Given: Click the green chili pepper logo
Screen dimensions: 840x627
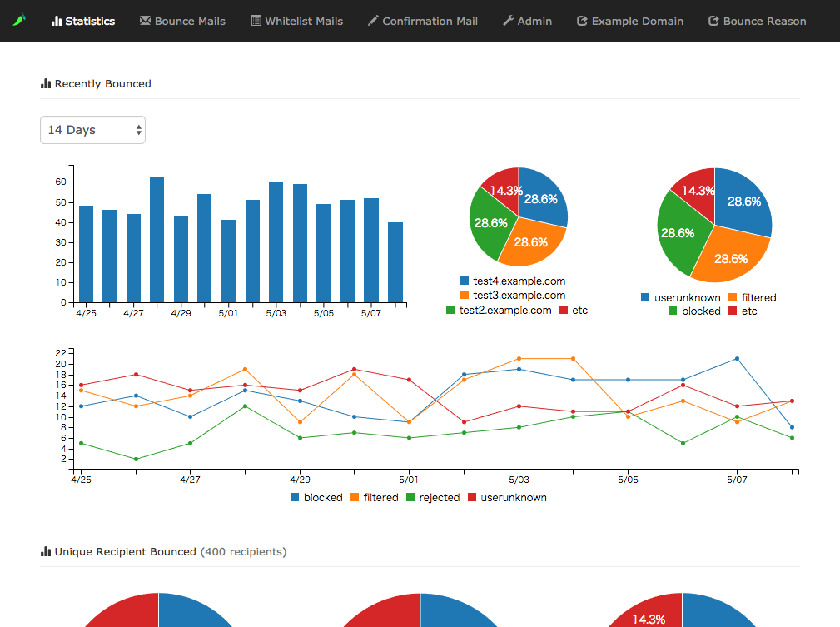Looking at the screenshot, I should point(19,21).
